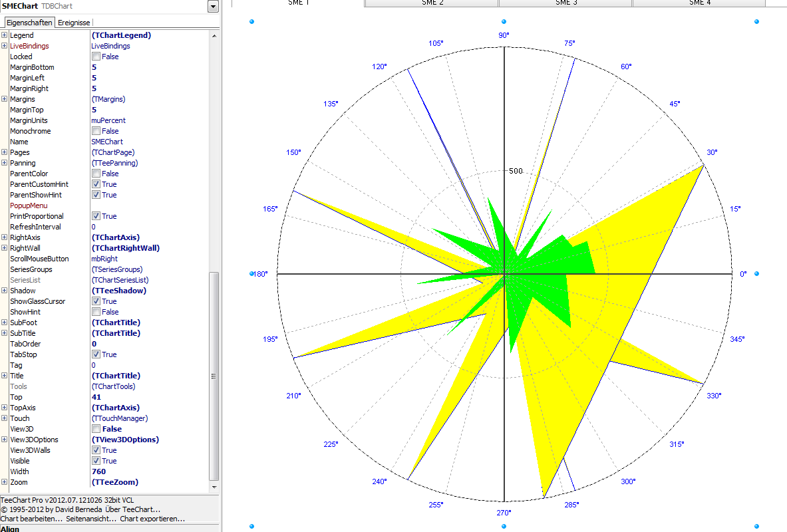Screen dimensions: 787x532
Task: Select the Name value SMEChart
Action: click(107, 142)
